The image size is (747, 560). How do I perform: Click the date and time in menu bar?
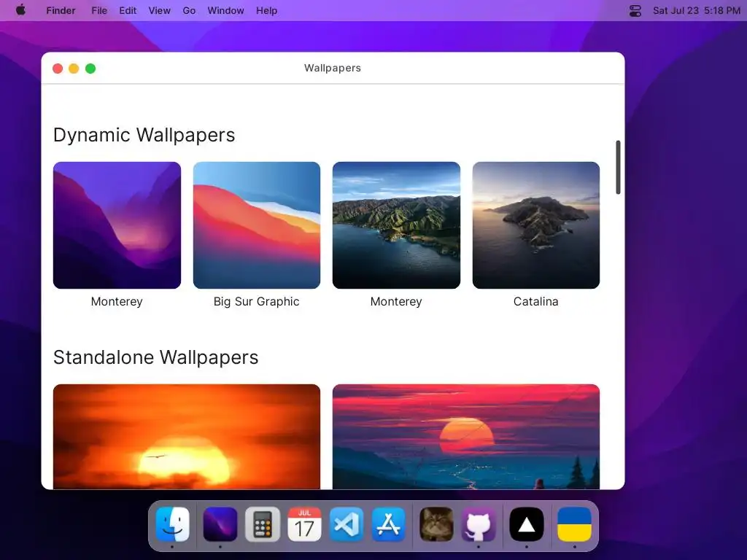pos(697,10)
